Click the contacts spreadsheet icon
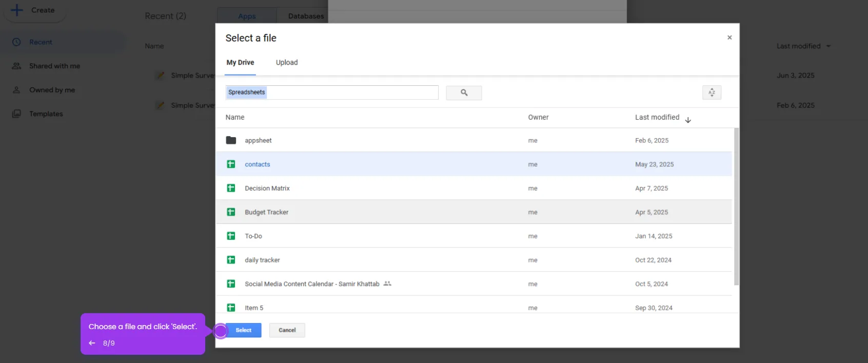The height and width of the screenshot is (363, 868). tap(231, 164)
